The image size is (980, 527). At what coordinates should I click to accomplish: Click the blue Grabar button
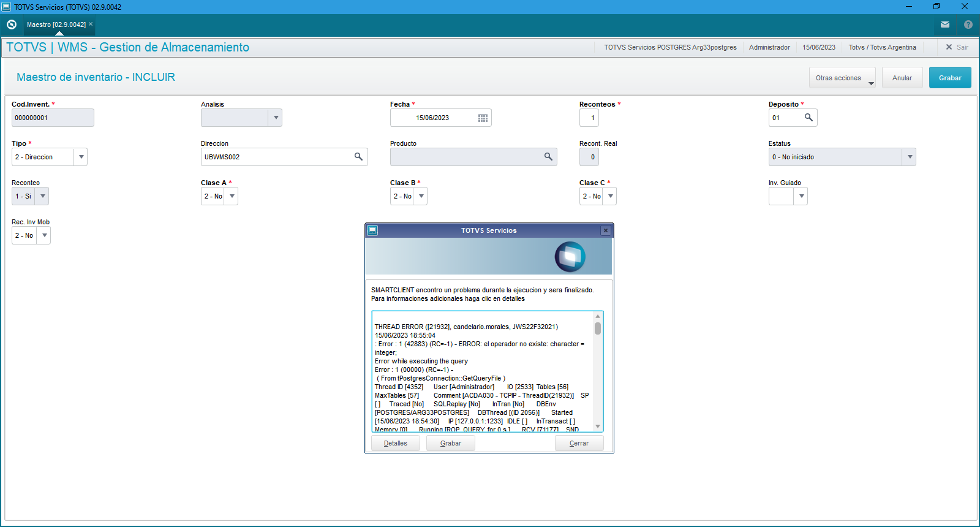(950, 78)
